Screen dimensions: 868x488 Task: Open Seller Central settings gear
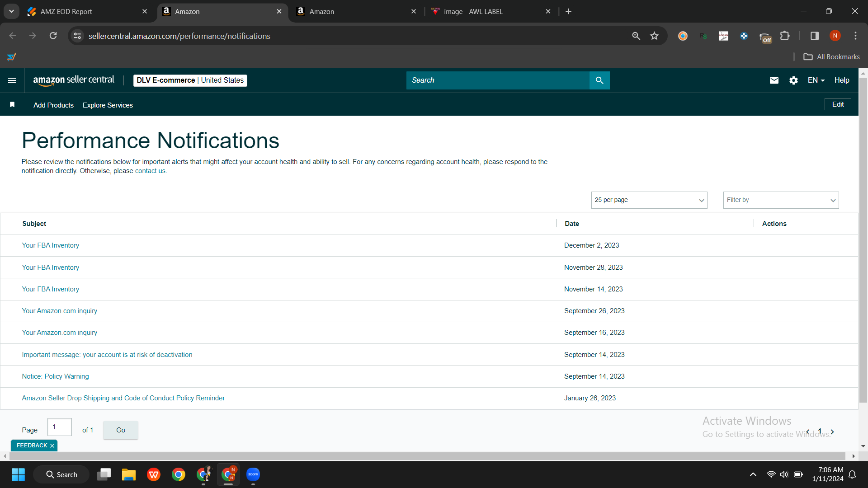pyautogui.click(x=793, y=80)
